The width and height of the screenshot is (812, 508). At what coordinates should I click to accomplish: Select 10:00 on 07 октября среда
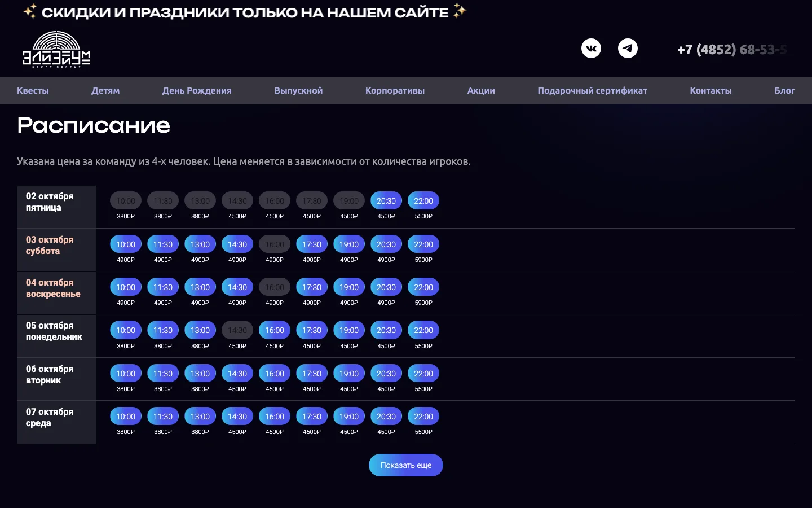tap(126, 417)
